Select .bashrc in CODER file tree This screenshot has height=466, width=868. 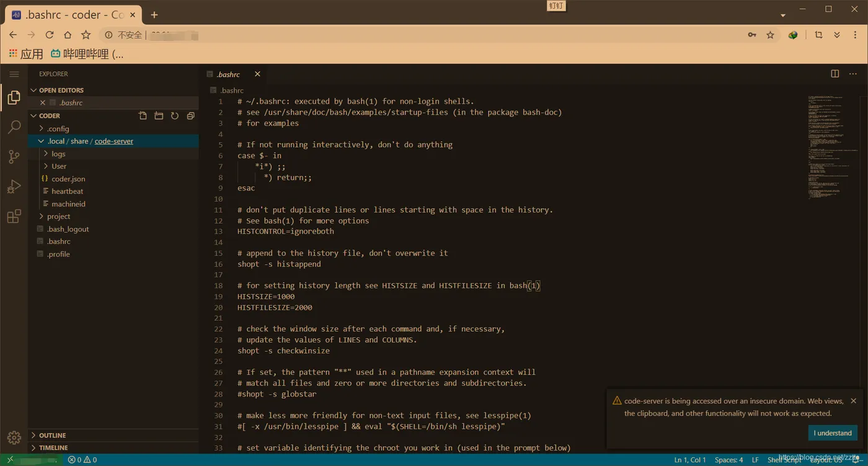click(x=113, y=241)
